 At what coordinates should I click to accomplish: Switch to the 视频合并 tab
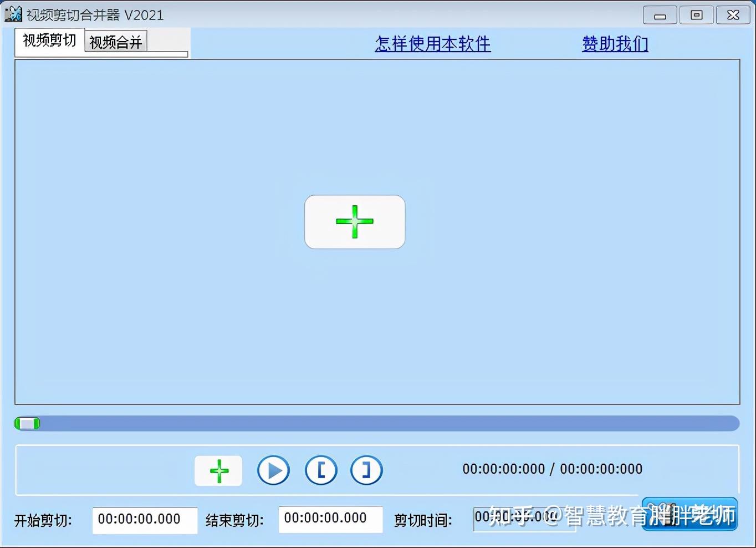[x=116, y=42]
